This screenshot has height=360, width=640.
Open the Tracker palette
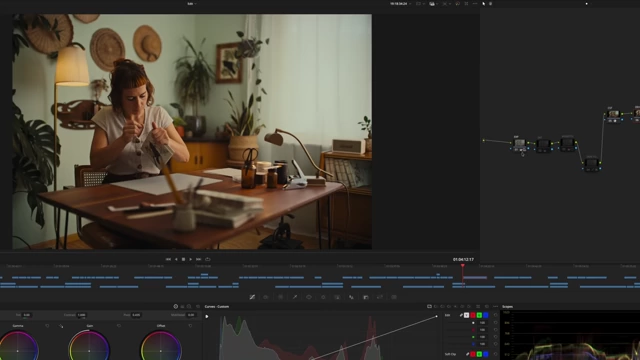[323, 297]
